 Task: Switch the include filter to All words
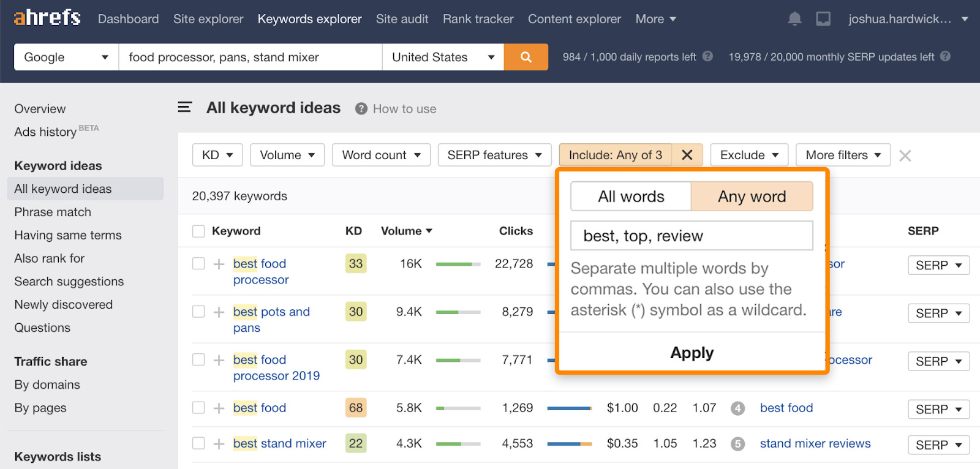click(631, 197)
